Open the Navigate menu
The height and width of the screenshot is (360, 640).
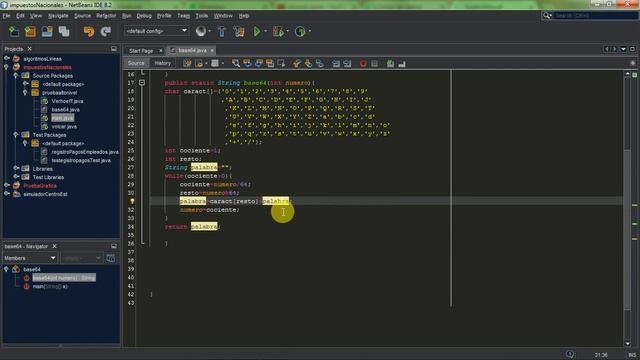click(x=58, y=16)
